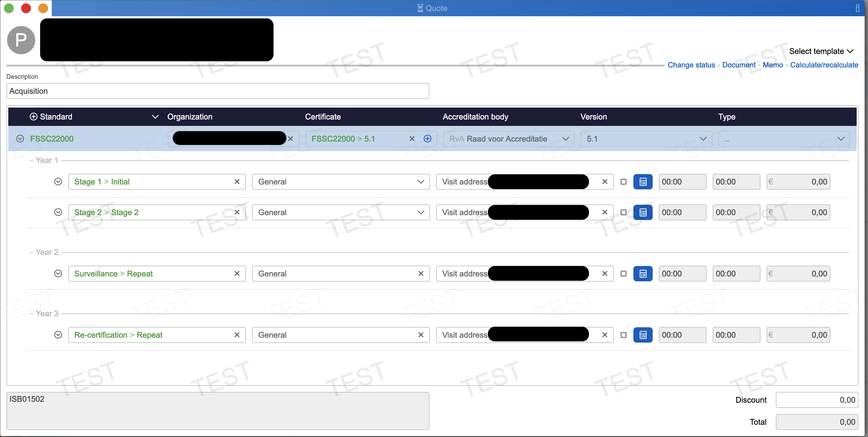The height and width of the screenshot is (437, 868).
Task: Open the Stage 1 row circled chevron menu
Action: pos(58,182)
